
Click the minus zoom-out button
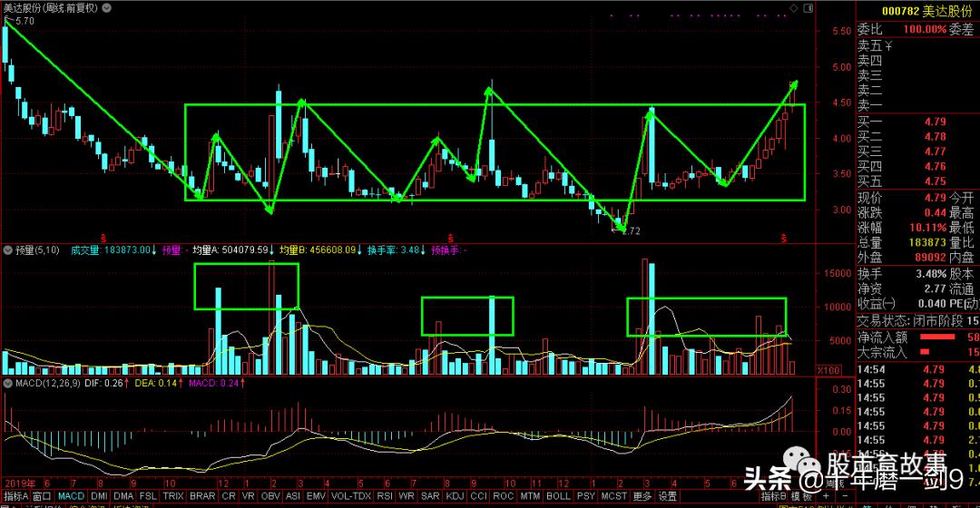[x=845, y=496]
